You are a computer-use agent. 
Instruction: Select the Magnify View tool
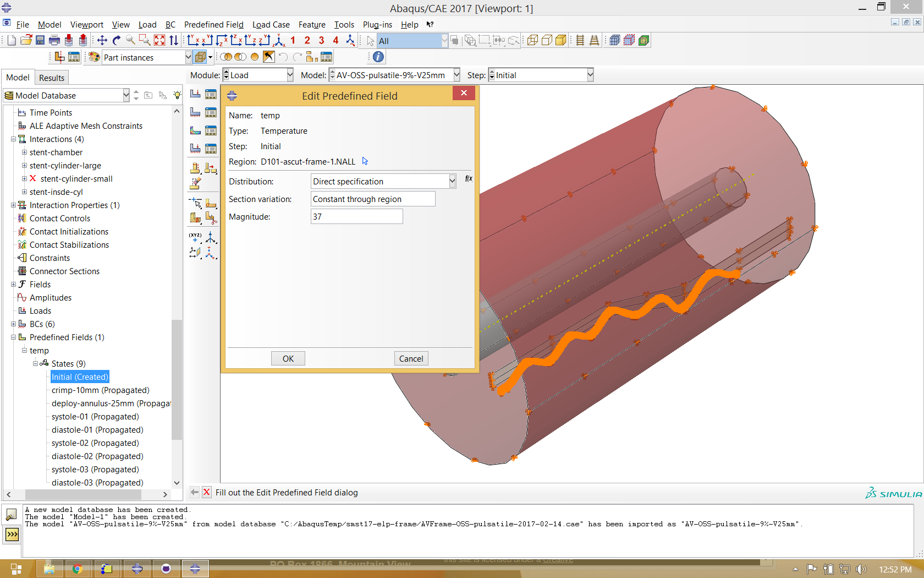(x=130, y=40)
